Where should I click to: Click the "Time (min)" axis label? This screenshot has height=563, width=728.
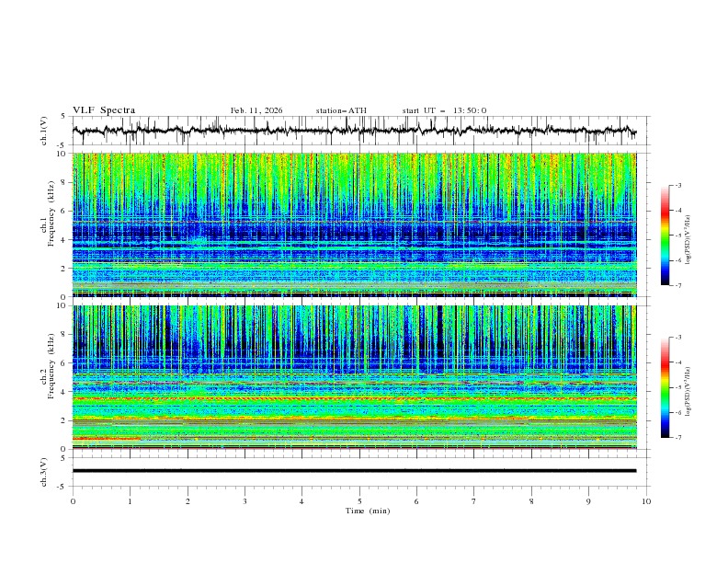pos(368,511)
